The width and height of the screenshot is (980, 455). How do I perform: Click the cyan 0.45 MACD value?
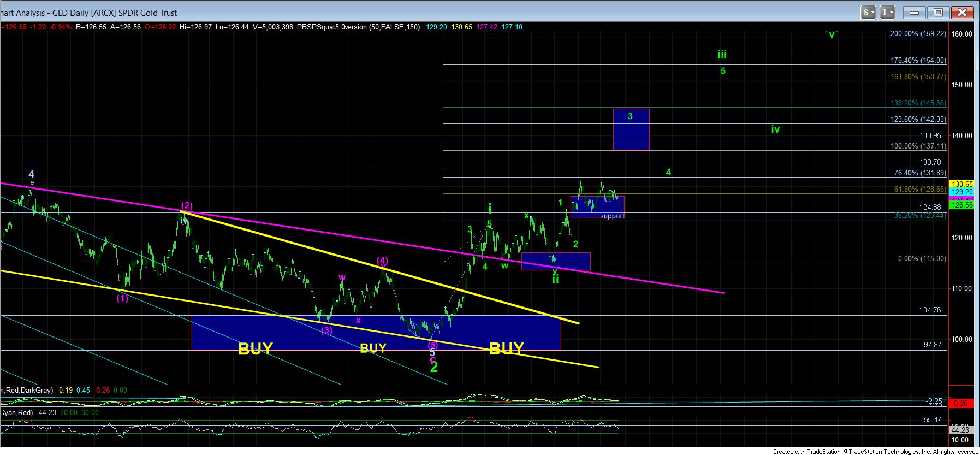83,390
